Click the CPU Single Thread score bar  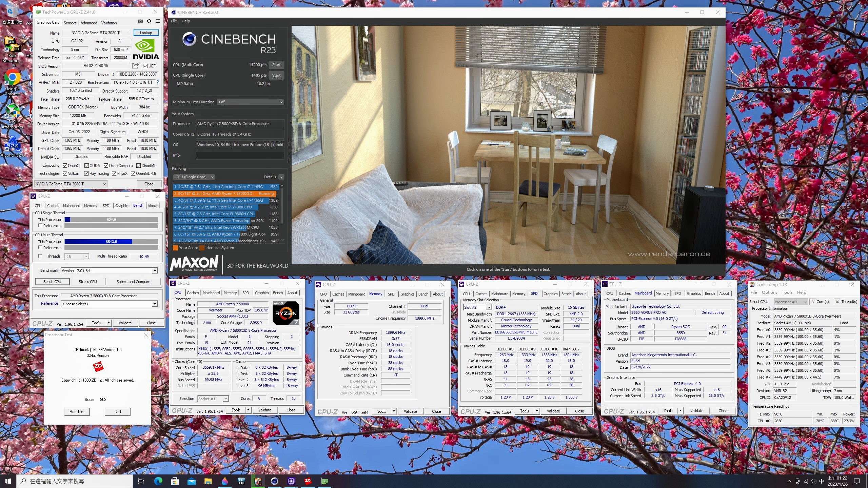[111, 220]
